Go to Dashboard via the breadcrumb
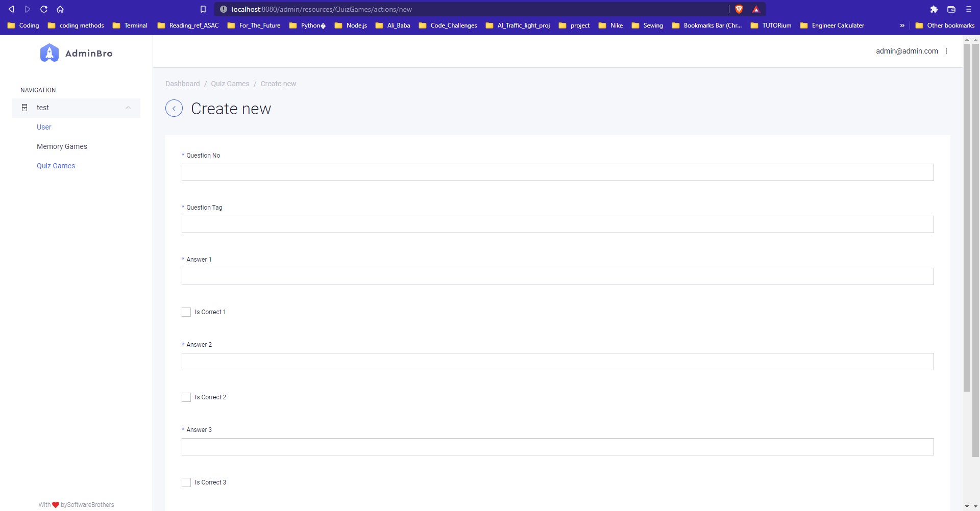This screenshot has width=980, height=511. pos(183,84)
